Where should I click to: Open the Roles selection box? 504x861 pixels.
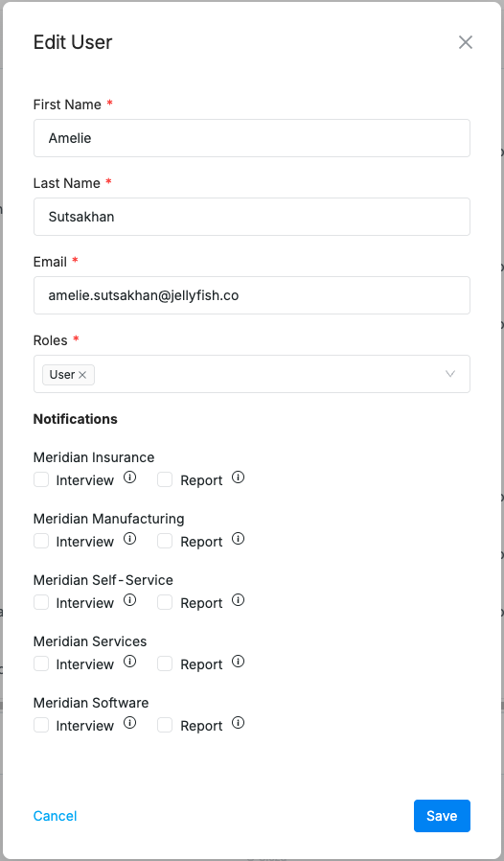pyautogui.click(x=252, y=374)
